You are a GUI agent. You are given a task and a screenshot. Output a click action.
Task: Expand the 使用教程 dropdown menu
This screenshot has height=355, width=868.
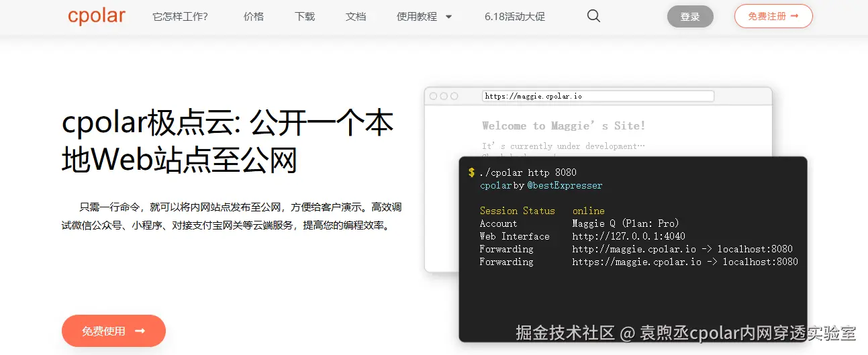pos(424,17)
